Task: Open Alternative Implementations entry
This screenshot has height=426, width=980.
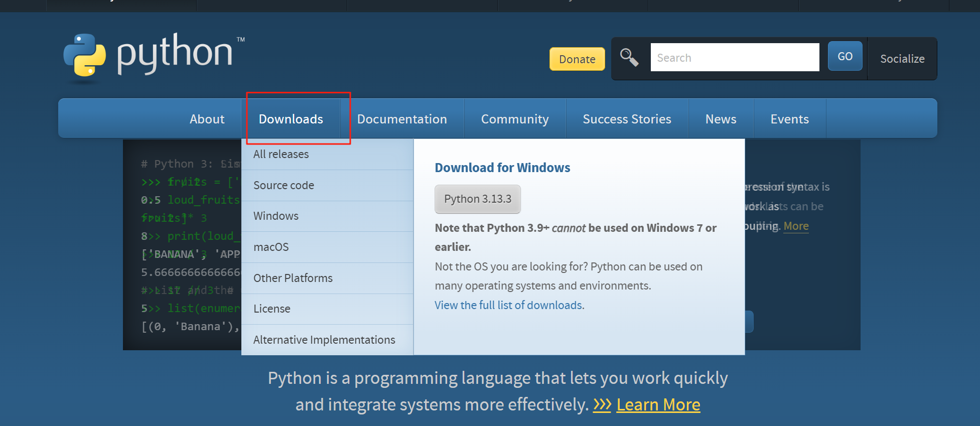Action: [324, 340]
